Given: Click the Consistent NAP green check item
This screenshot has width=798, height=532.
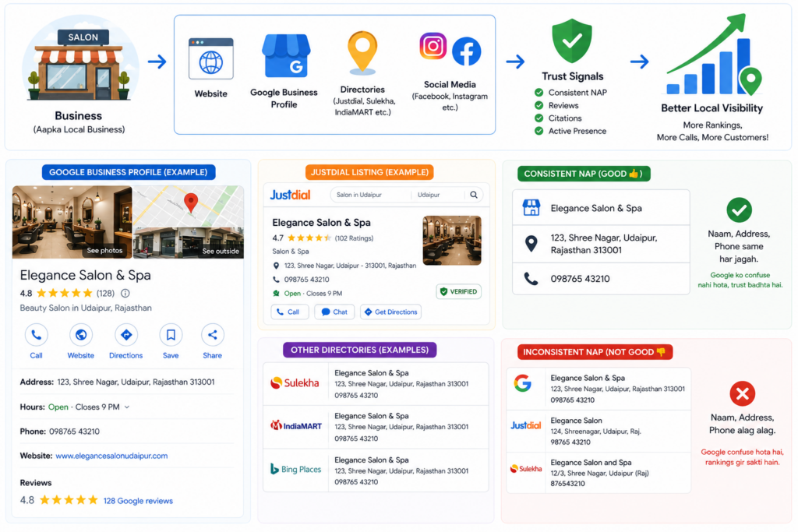Looking at the screenshot, I should coord(570,93).
